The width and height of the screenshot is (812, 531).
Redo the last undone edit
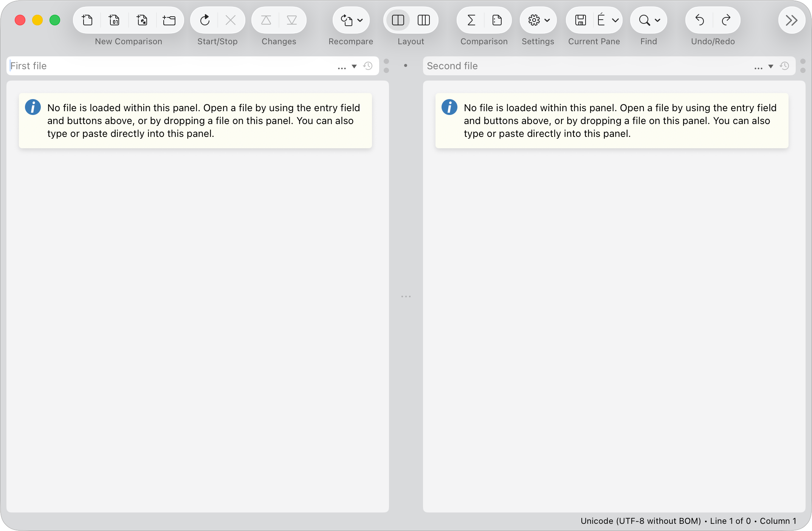pos(726,20)
